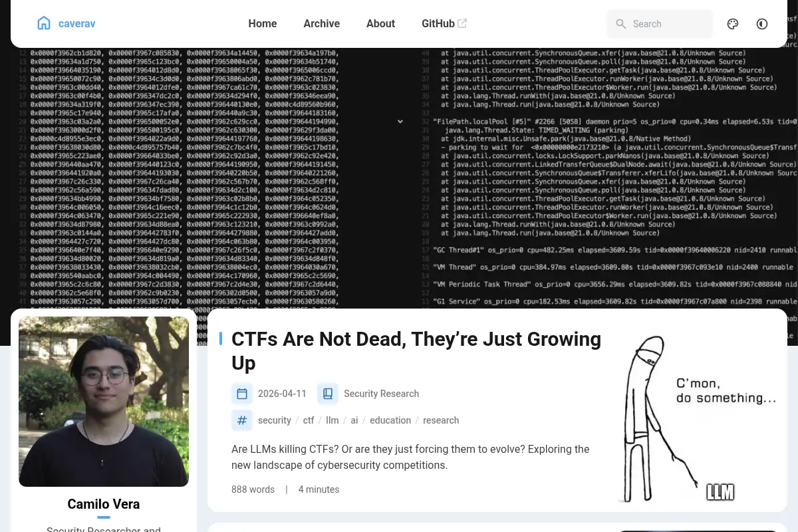Click the book category icon
Image resolution: width=798 pixels, height=532 pixels.
(x=328, y=394)
